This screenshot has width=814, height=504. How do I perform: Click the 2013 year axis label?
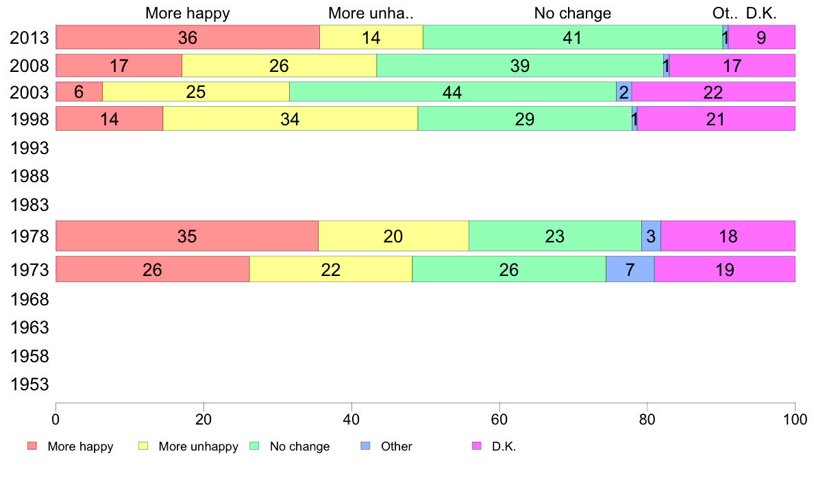29,38
